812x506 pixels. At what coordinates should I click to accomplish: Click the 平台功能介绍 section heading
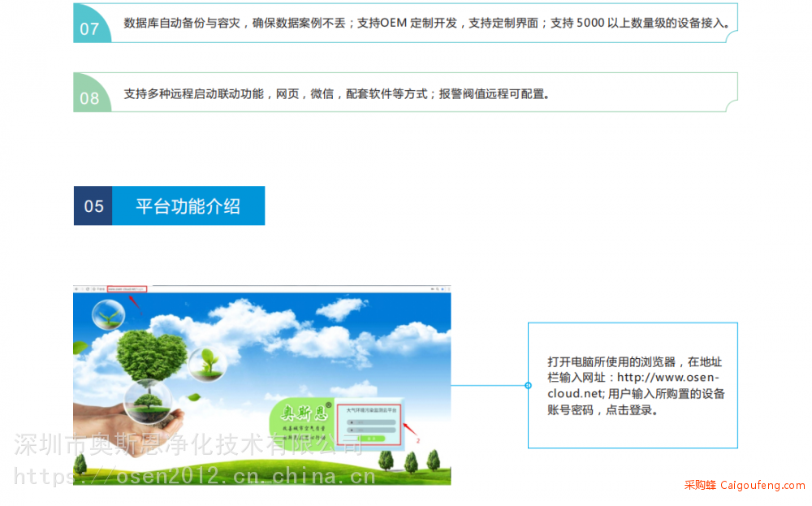(188, 206)
